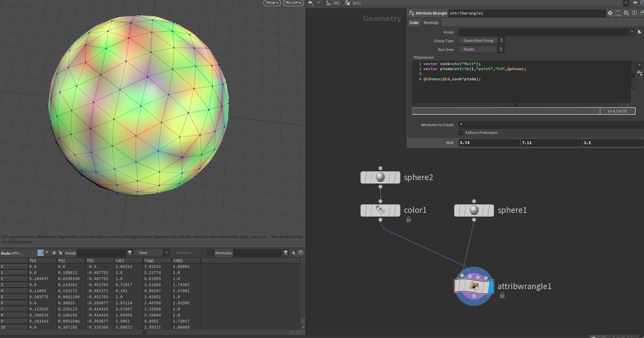Open the No cam camera dropdown
The height and width of the screenshot is (338, 644).
(293, 3)
